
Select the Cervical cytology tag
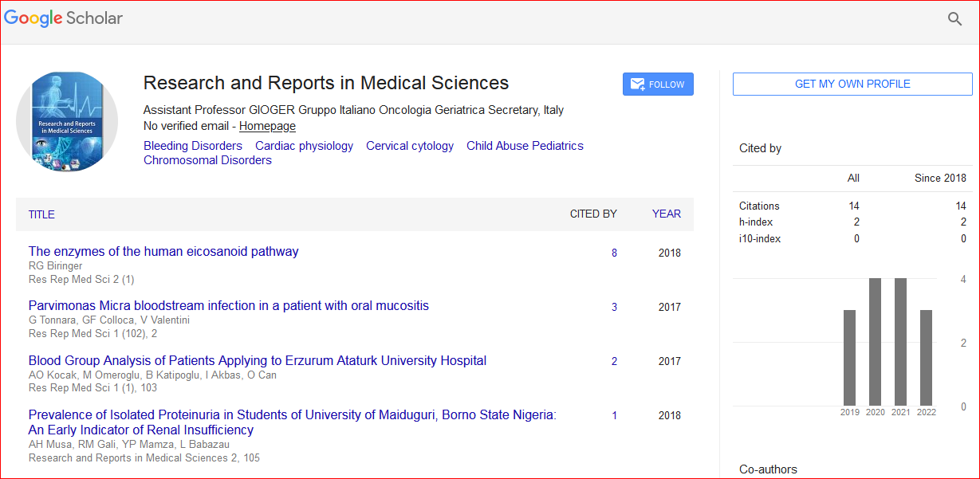tap(409, 146)
